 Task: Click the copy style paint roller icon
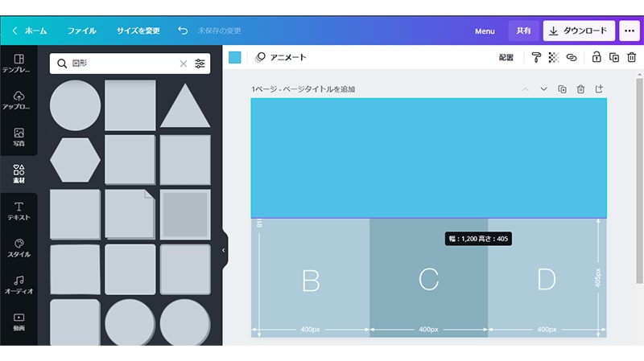536,57
